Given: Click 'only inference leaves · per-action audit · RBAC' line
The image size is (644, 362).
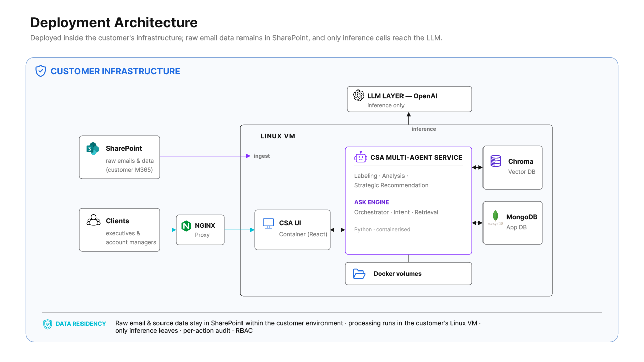Looking at the screenshot, I should [184, 331].
